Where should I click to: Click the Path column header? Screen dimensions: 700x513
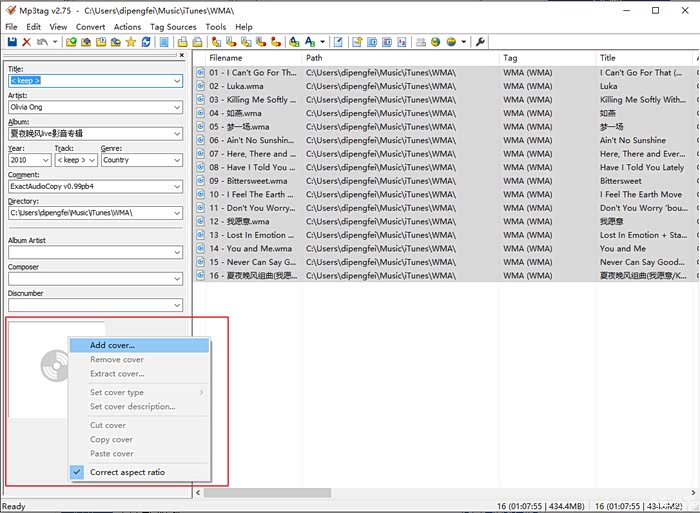400,58
